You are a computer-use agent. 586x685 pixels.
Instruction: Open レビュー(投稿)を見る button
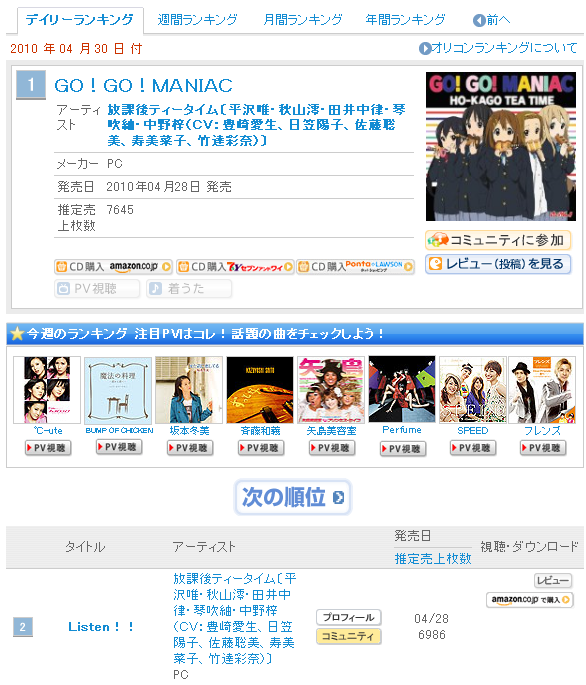coord(498,264)
